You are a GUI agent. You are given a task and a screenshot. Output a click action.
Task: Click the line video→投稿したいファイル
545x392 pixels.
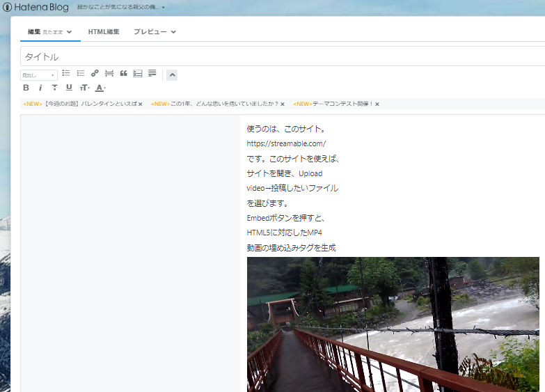[x=292, y=188]
